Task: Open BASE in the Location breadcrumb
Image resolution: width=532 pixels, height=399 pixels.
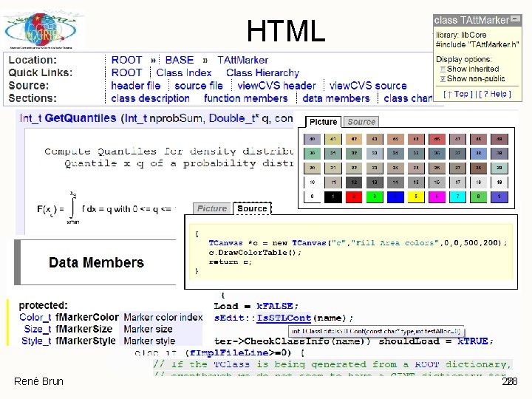Action: coord(179,60)
